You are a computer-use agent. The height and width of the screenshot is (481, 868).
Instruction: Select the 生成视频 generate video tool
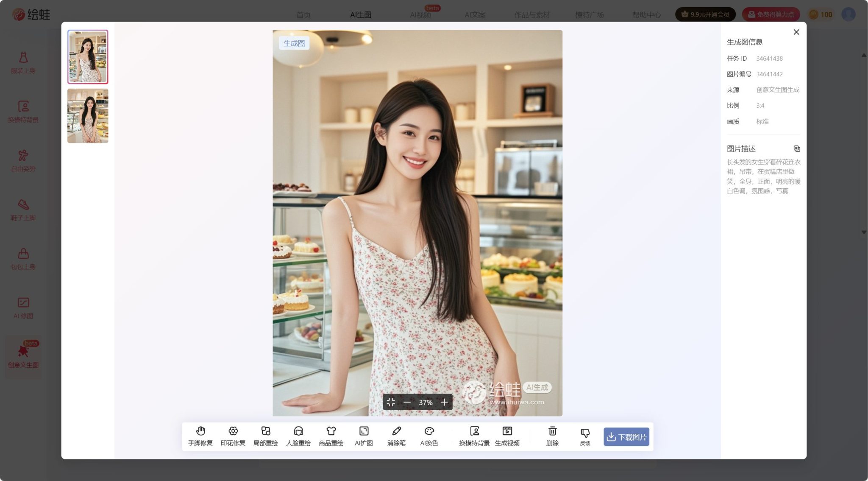tap(507, 436)
